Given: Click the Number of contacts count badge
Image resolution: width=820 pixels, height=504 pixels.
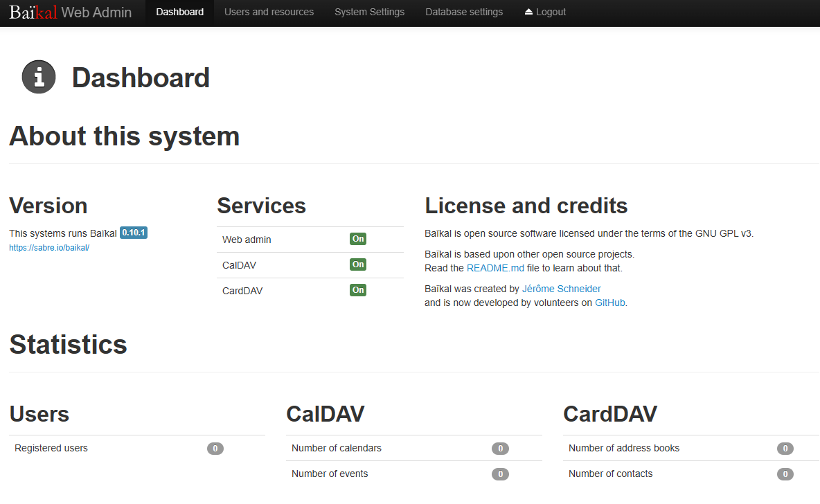Looking at the screenshot, I should click(785, 474).
